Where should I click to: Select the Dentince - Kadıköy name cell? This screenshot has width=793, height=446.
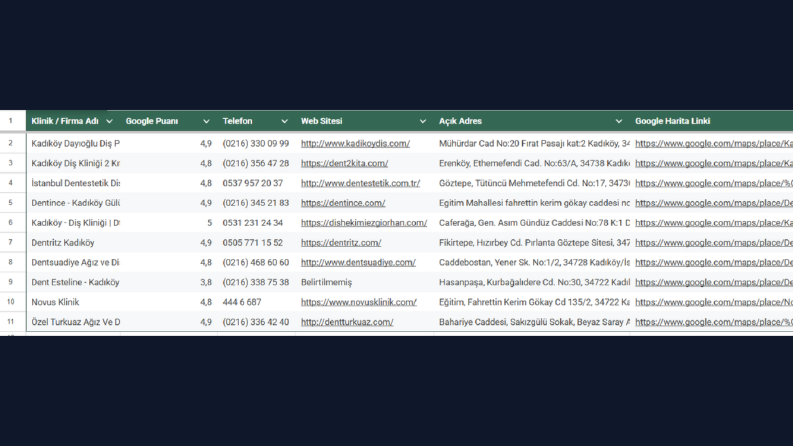click(x=74, y=203)
